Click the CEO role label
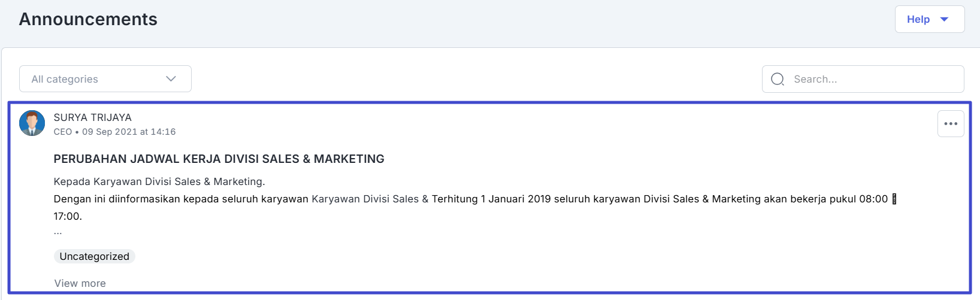 tap(63, 132)
